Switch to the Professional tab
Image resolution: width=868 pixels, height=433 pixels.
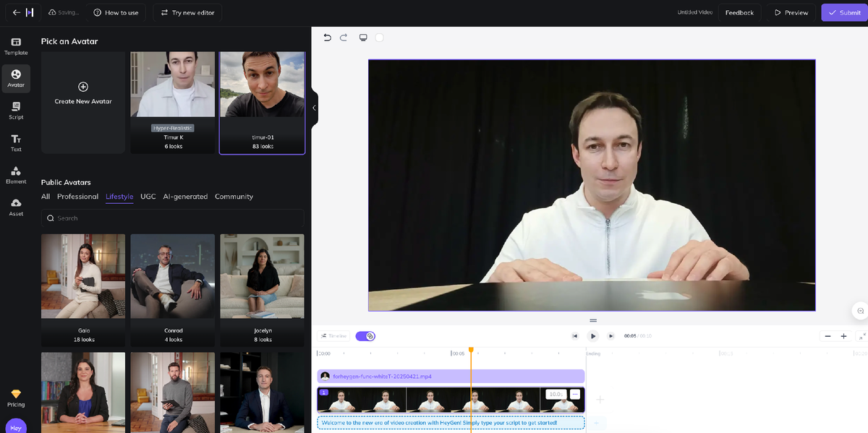coord(77,197)
